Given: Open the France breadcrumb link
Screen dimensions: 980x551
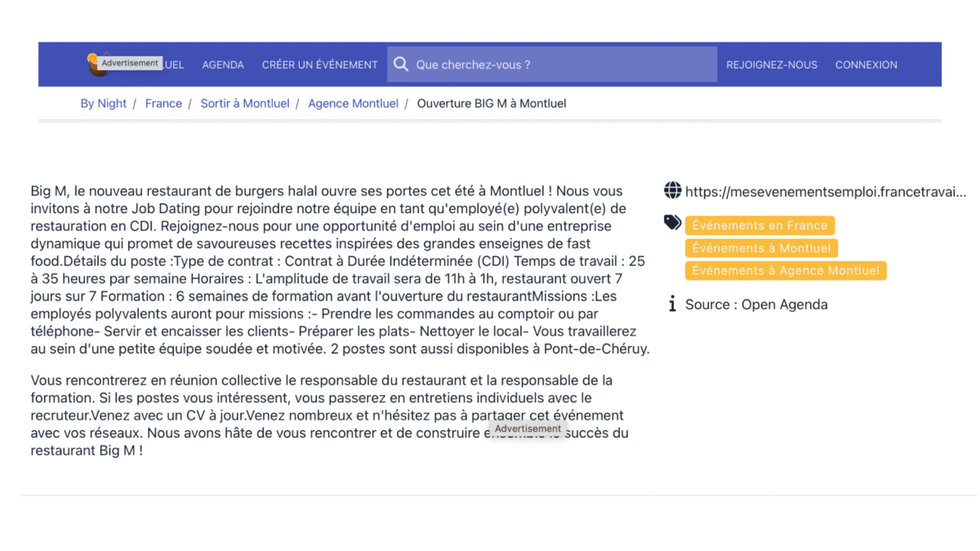Looking at the screenshot, I should (163, 104).
